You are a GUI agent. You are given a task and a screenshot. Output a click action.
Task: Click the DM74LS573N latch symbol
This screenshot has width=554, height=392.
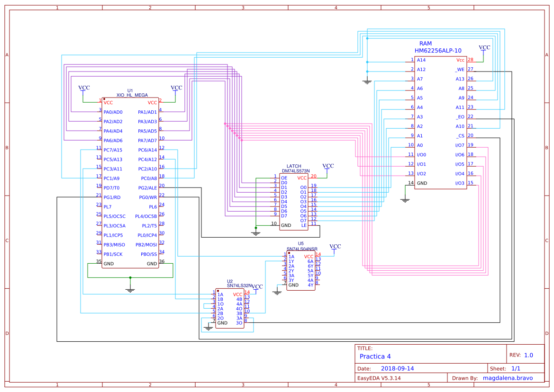click(x=294, y=201)
